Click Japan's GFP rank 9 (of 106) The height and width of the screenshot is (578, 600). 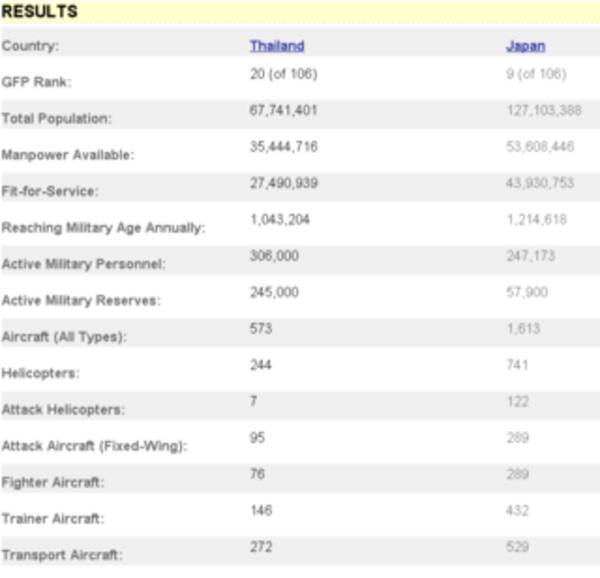[536, 73]
